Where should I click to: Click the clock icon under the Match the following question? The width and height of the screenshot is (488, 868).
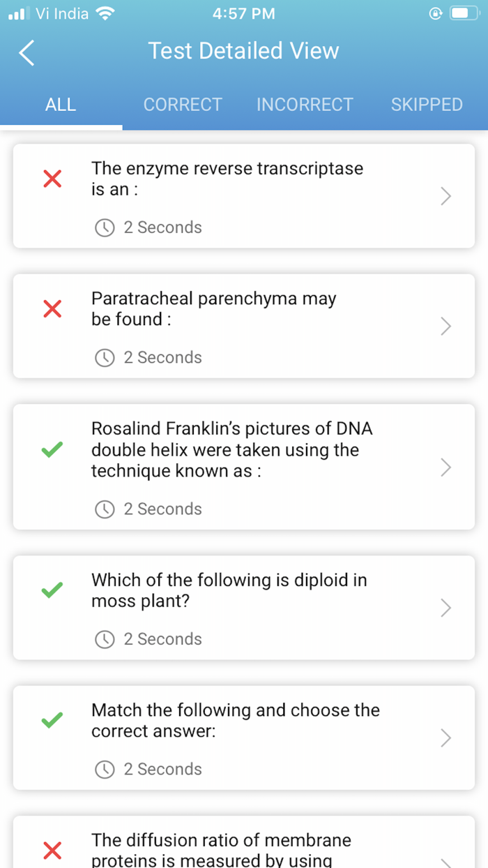105,769
